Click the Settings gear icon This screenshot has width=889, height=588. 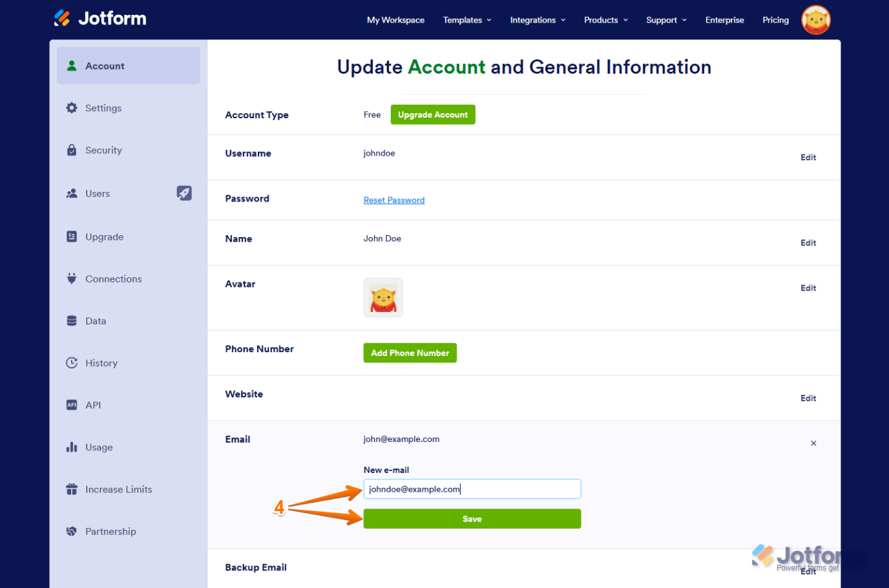pos(72,108)
